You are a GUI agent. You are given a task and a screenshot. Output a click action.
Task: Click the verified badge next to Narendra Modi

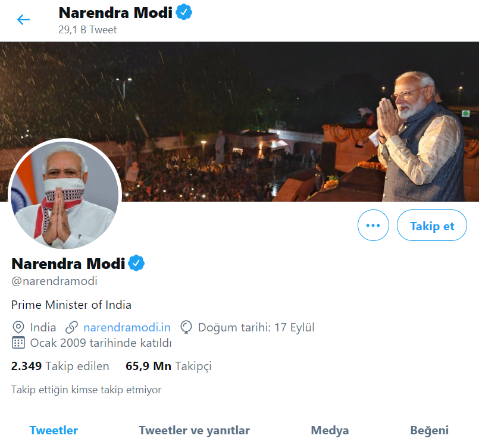coord(136,262)
